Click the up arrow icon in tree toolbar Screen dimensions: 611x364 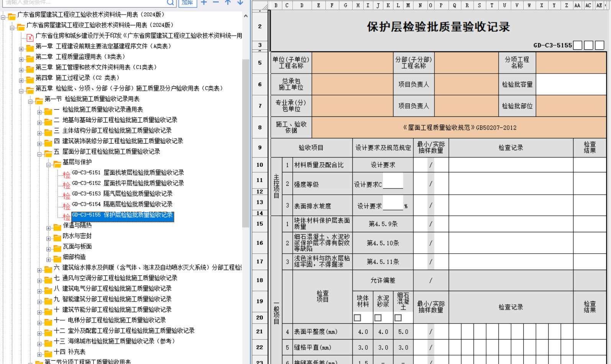click(x=228, y=3)
